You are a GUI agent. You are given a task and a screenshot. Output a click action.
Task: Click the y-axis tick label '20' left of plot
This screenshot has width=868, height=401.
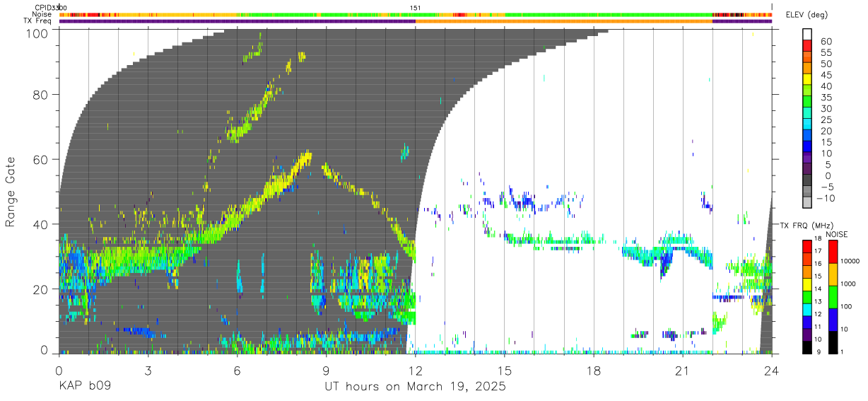pos(42,289)
